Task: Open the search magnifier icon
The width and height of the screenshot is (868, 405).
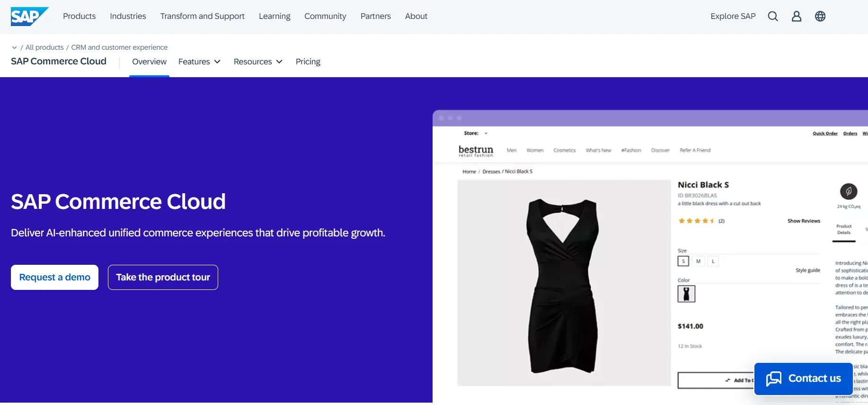Action: (x=773, y=16)
